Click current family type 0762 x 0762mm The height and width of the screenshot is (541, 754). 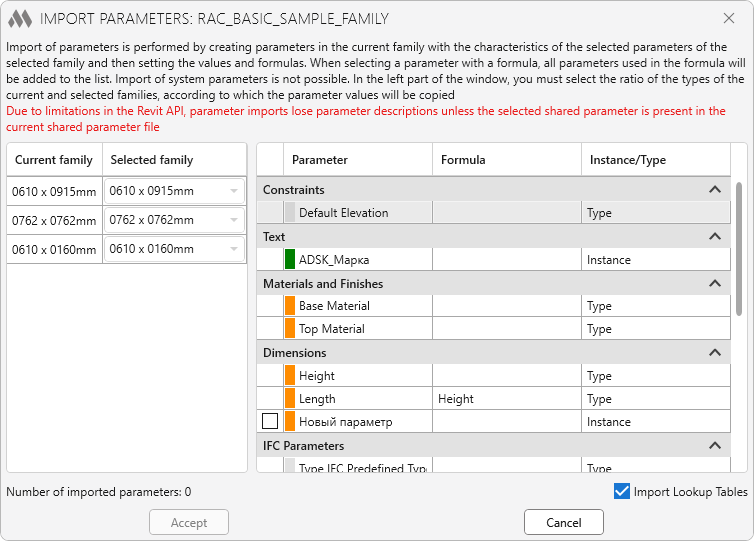pos(54,220)
